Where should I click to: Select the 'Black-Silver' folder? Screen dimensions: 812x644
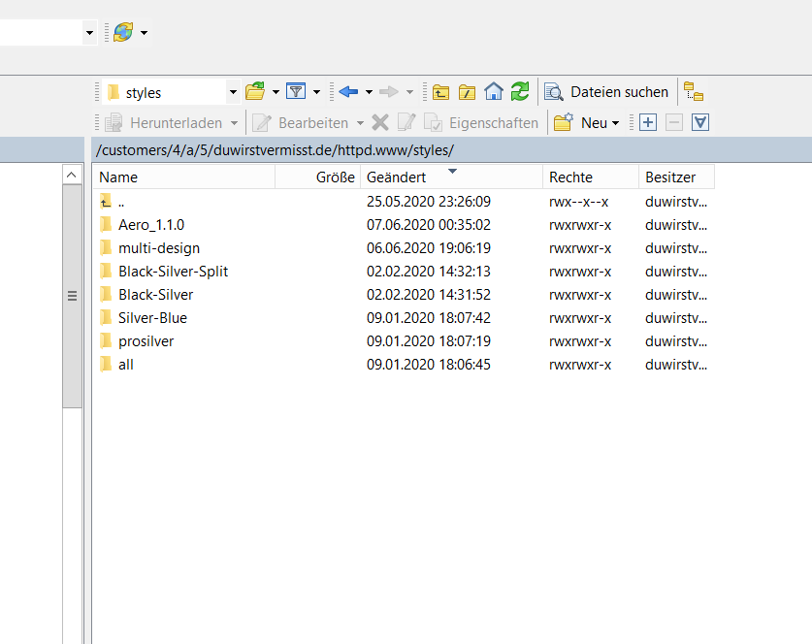tap(404, 295)
